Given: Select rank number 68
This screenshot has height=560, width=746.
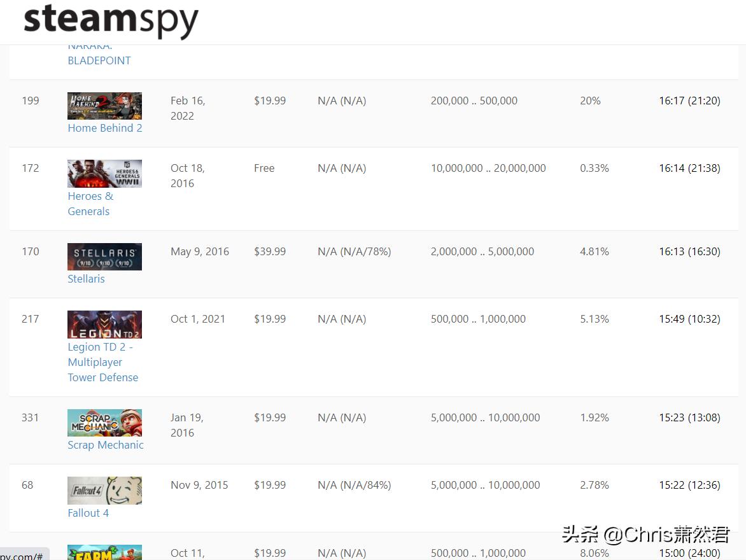Looking at the screenshot, I should pos(27,486).
